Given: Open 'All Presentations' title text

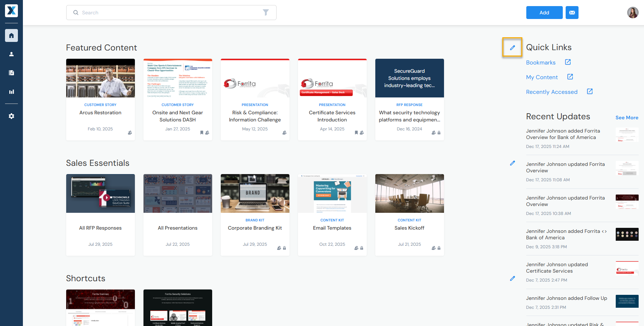Looking at the screenshot, I should click(178, 228).
